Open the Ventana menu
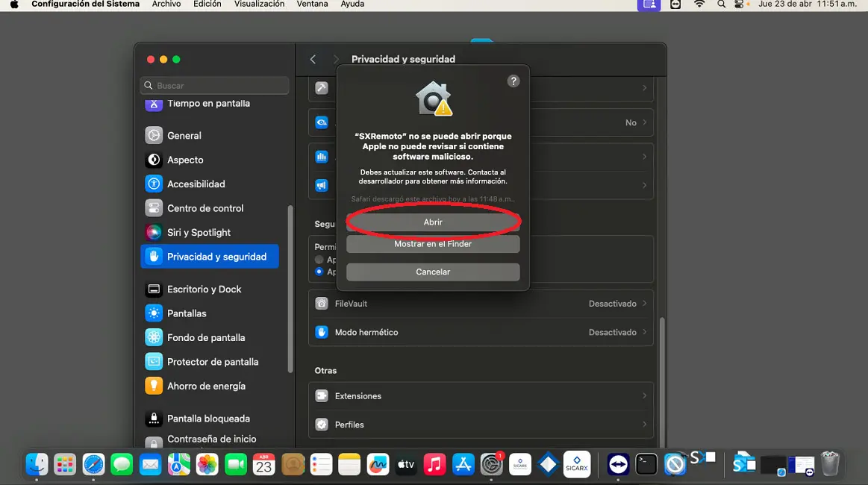The height and width of the screenshot is (485, 868). [x=312, y=4]
